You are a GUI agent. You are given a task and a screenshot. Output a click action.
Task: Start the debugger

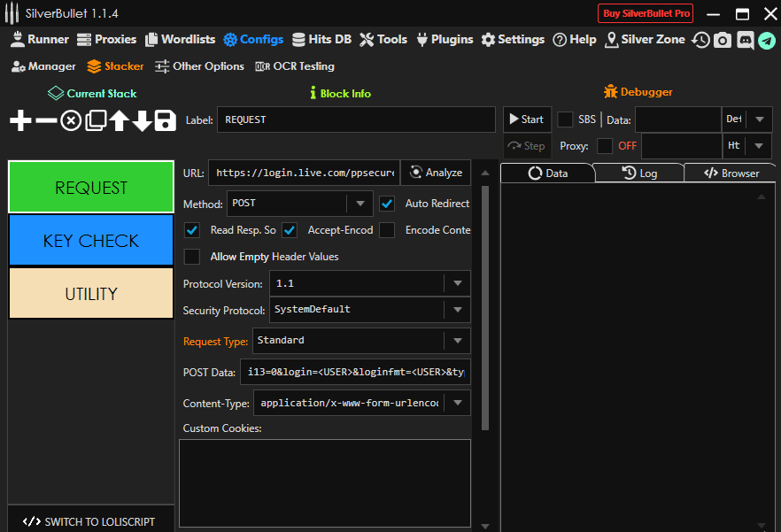point(527,119)
